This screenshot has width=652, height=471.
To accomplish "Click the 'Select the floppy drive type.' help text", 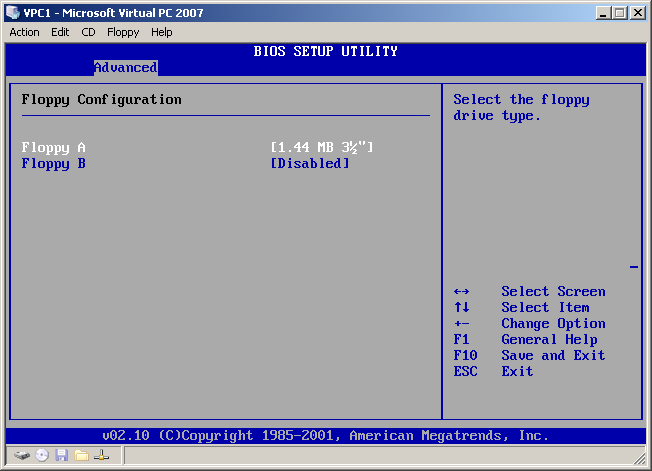I will [x=521, y=108].
